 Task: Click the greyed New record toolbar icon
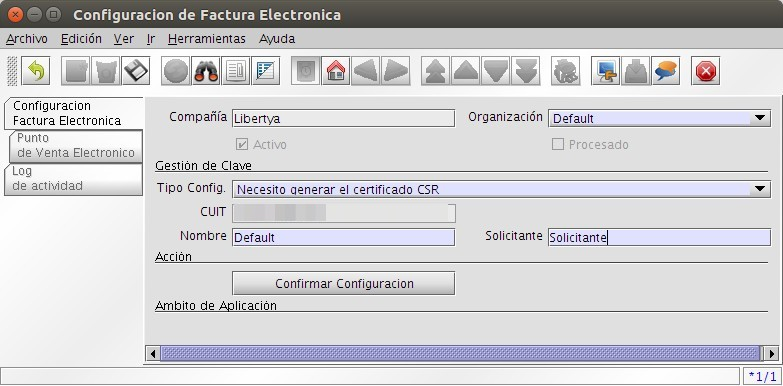coord(75,71)
